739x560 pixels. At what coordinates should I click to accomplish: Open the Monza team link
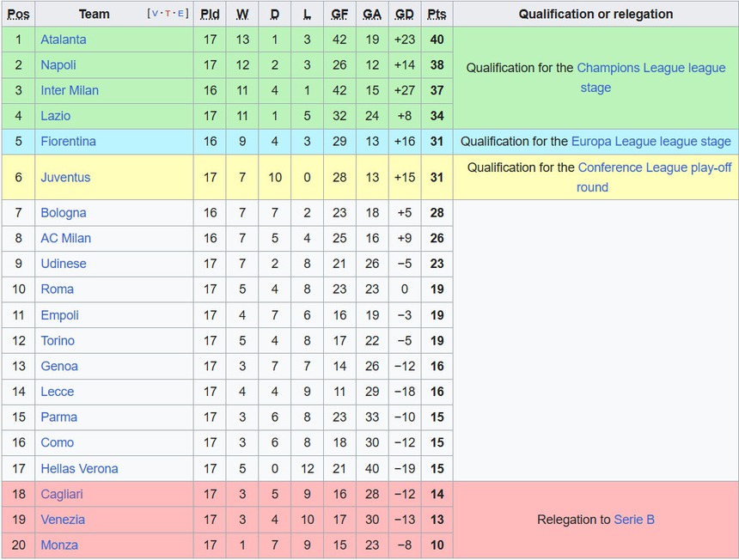[59, 545]
